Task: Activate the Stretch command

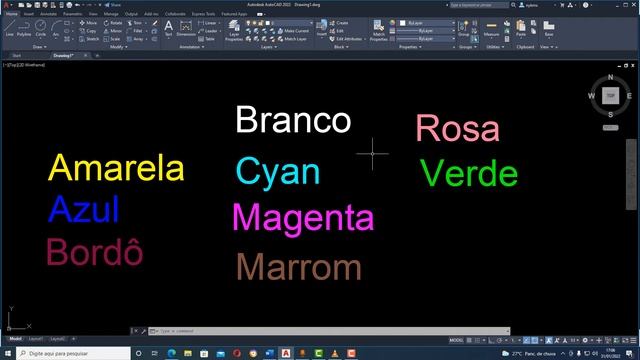Action: [89, 39]
